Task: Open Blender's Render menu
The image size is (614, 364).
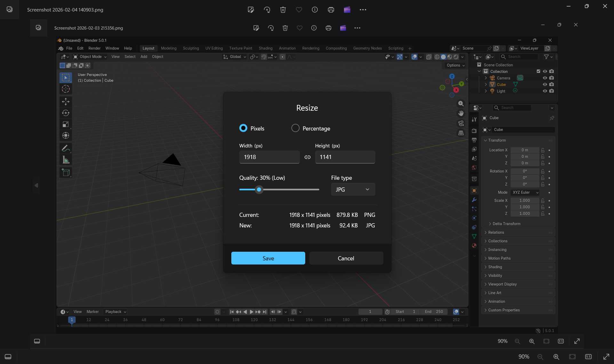Action: pos(94,48)
